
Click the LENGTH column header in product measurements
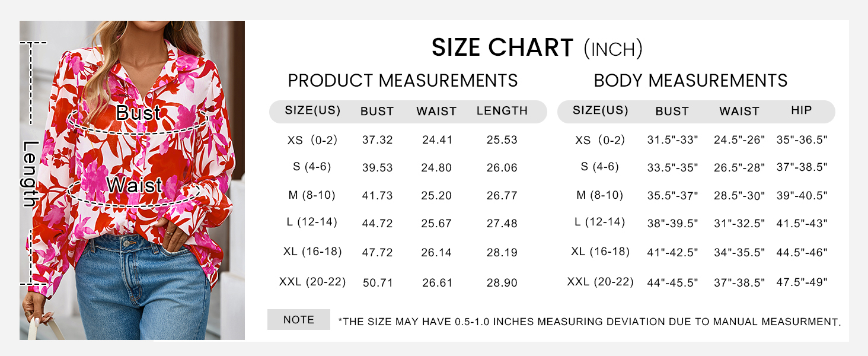(x=502, y=111)
